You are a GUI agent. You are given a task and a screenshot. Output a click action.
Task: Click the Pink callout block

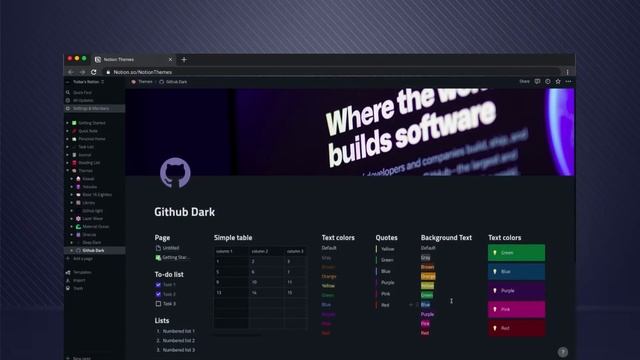pyautogui.click(x=516, y=309)
